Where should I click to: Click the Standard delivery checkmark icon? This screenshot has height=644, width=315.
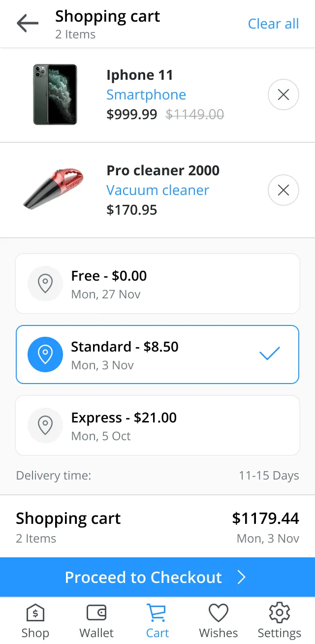[x=269, y=354]
